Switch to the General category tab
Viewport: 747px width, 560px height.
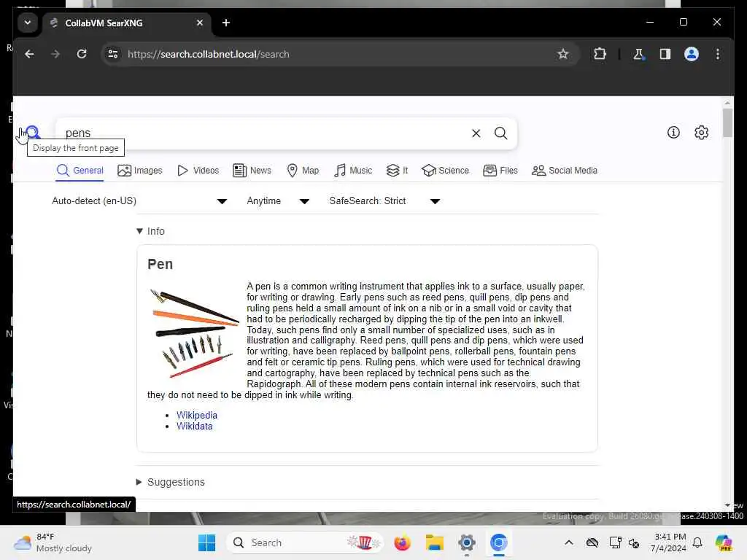tap(80, 171)
